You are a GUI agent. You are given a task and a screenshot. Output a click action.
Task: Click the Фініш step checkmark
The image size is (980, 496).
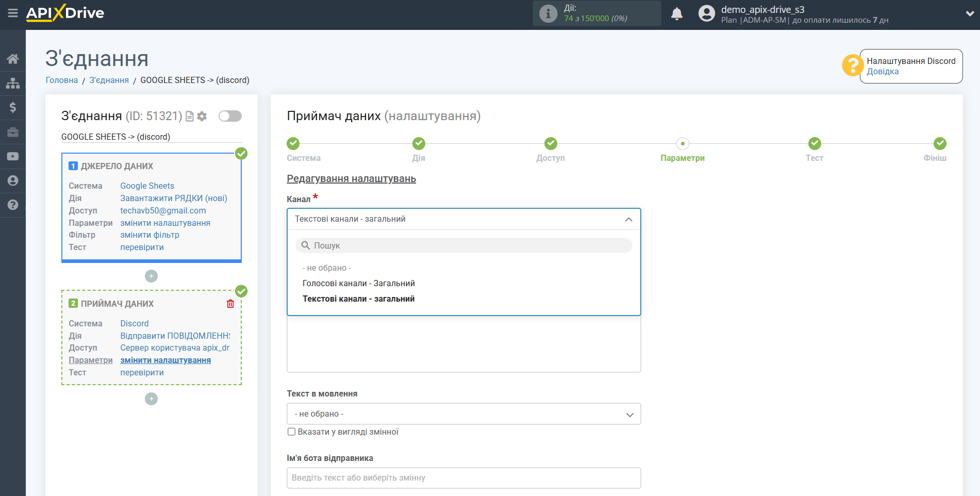tap(940, 143)
